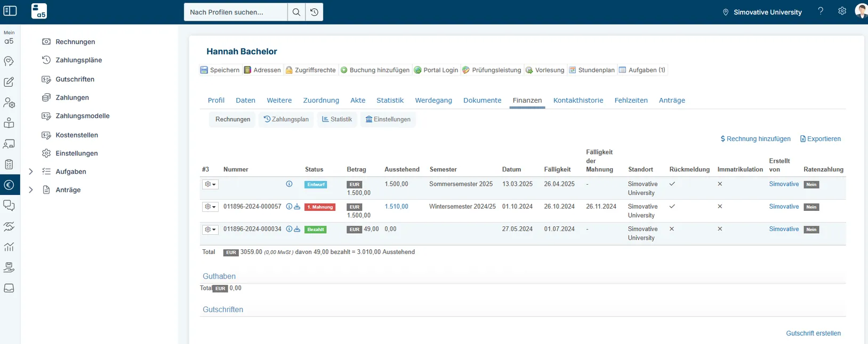This screenshot has width=868, height=344.
Task: Download invoice 011896-2024-000034
Action: [x=297, y=229]
